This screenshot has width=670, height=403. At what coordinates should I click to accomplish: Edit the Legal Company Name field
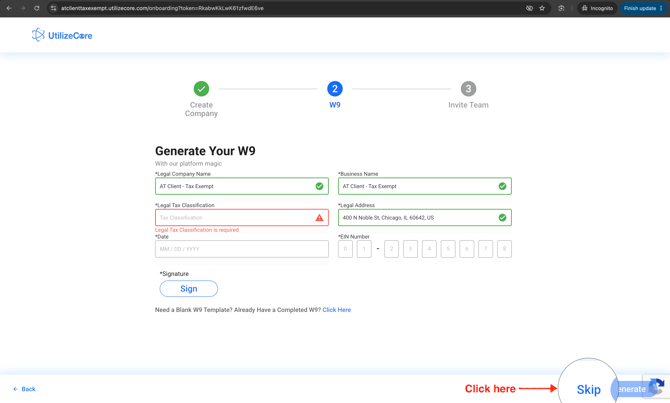tap(242, 186)
